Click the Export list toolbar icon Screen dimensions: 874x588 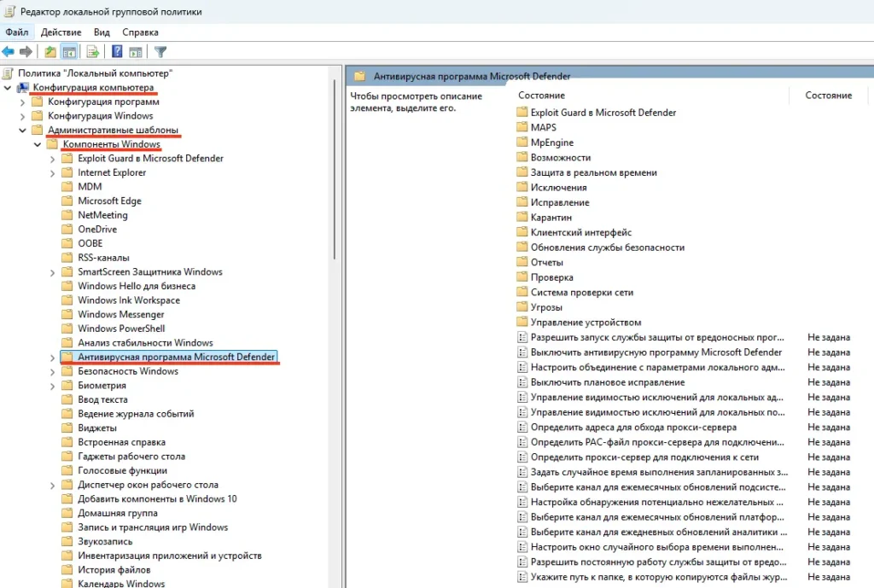pyautogui.click(x=92, y=52)
